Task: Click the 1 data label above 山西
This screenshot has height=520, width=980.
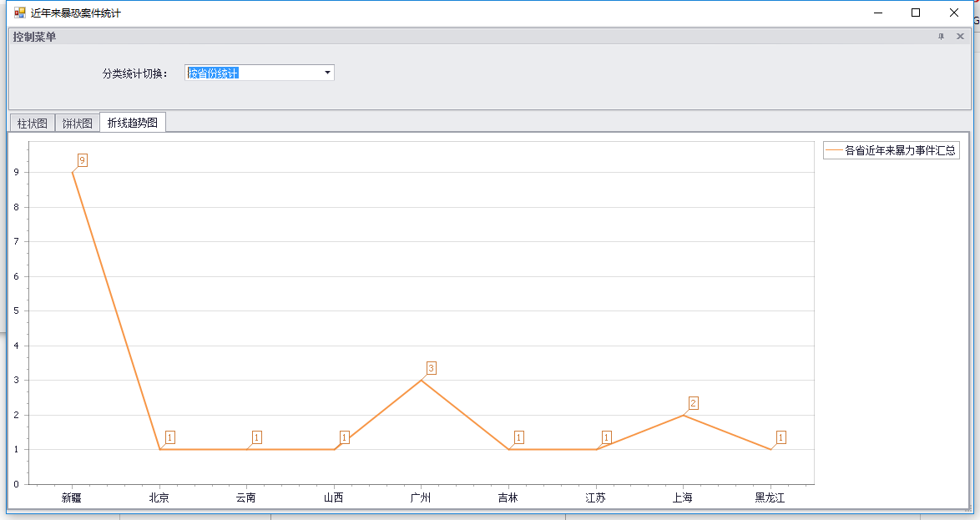Action: coord(345,437)
